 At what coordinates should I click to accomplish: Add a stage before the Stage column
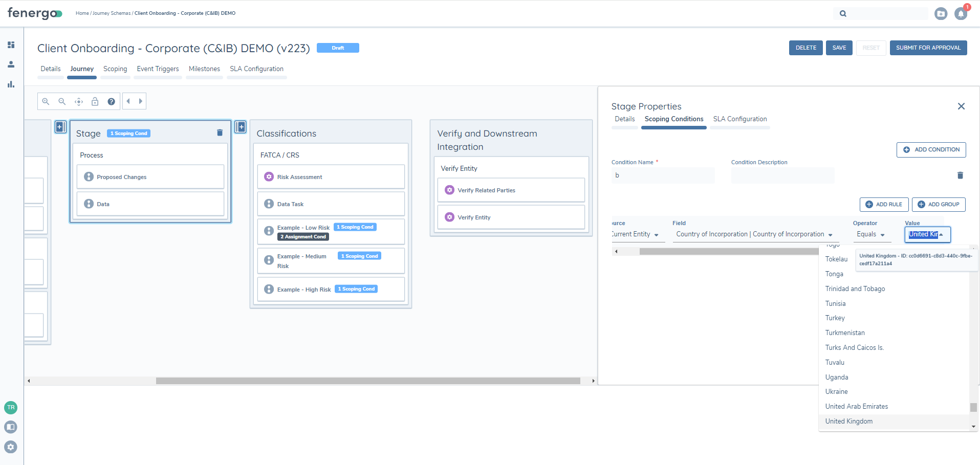pyautogui.click(x=60, y=127)
